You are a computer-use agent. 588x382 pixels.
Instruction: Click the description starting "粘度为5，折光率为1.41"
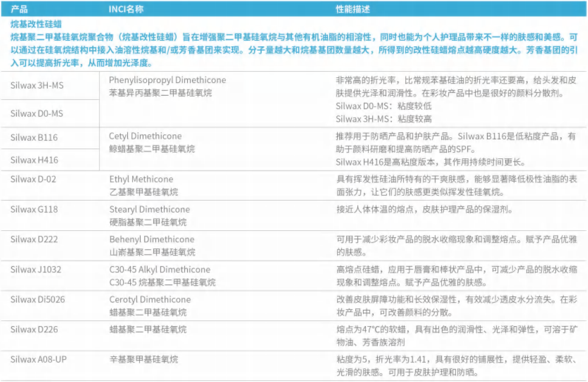456,366
